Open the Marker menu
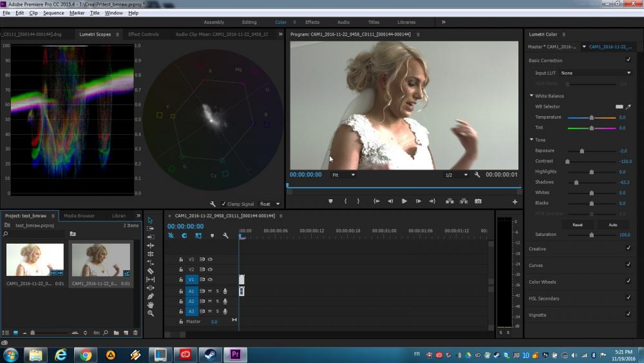The height and width of the screenshot is (363, 644). (x=77, y=13)
